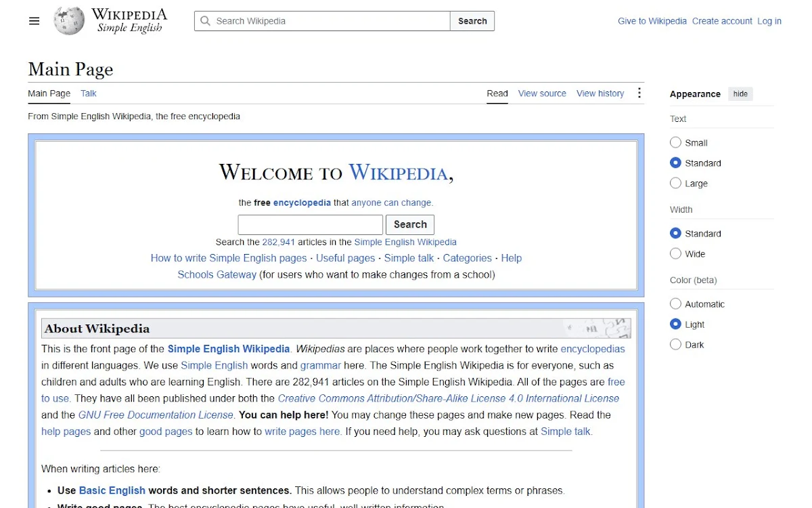Open Give to Wikipedia link
812x508 pixels.
pyautogui.click(x=652, y=21)
